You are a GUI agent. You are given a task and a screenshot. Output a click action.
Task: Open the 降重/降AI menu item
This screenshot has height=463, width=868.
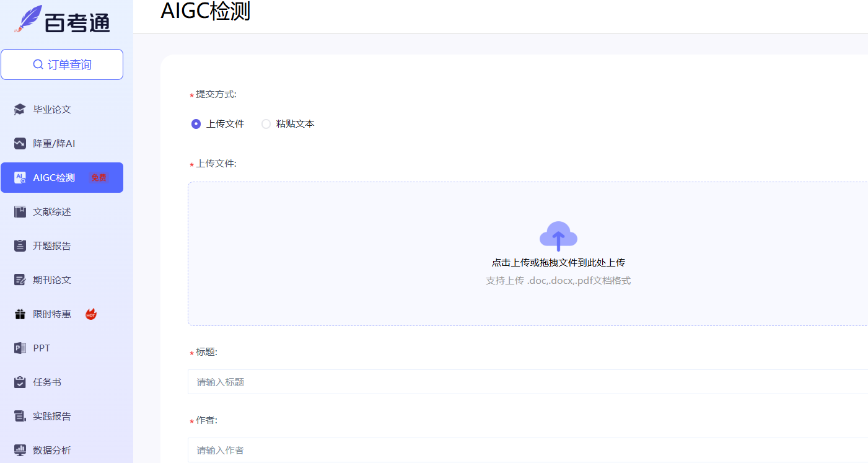click(62, 144)
